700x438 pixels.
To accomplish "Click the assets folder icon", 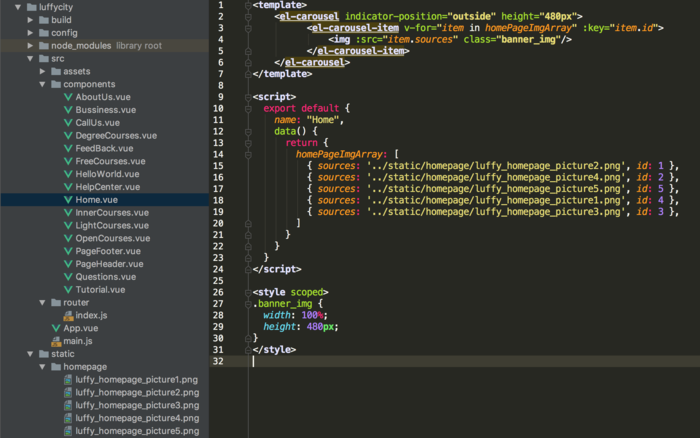I will (x=56, y=71).
